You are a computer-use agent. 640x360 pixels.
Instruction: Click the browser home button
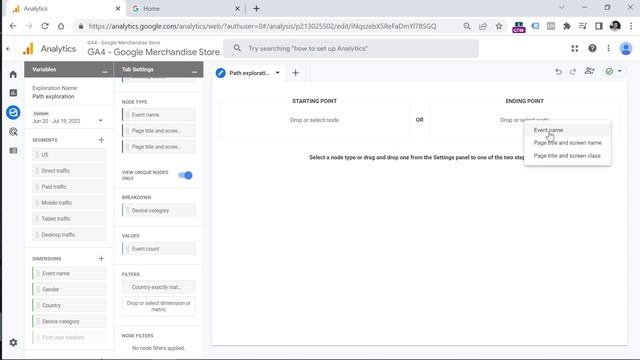(x=61, y=26)
